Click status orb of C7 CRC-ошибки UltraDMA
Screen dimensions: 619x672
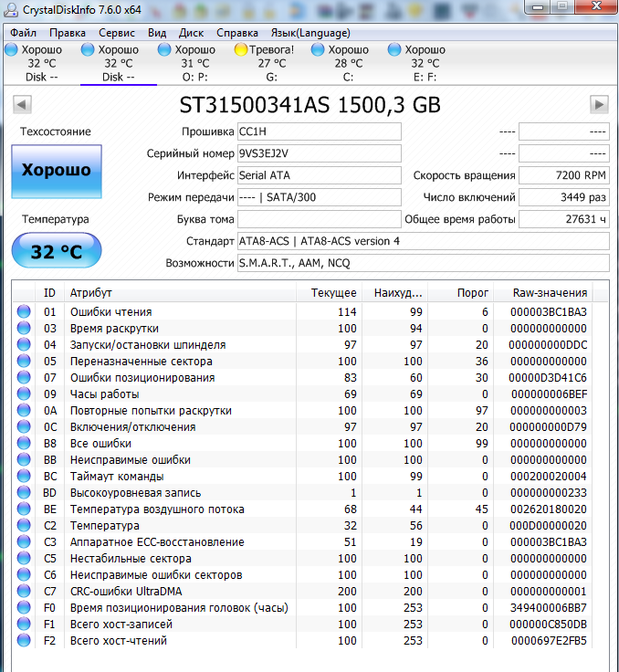point(24,591)
